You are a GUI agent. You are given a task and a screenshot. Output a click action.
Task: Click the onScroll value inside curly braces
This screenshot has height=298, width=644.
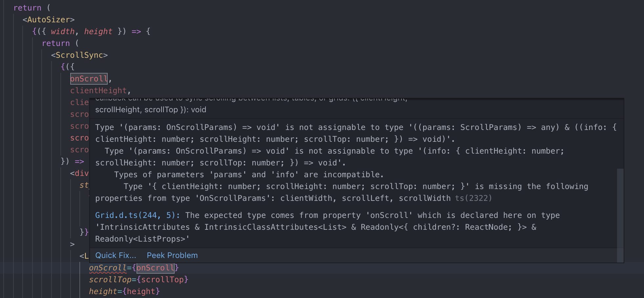[155, 268]
